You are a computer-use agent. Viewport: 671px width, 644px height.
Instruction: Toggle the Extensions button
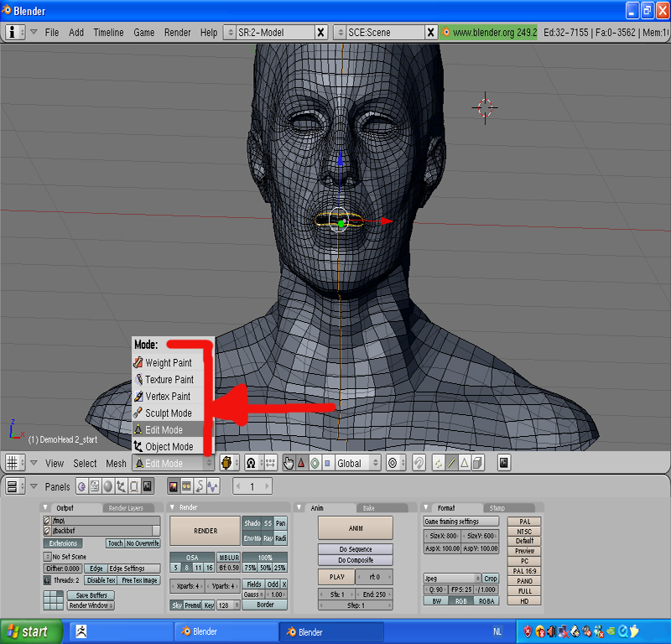coord(63,543)
